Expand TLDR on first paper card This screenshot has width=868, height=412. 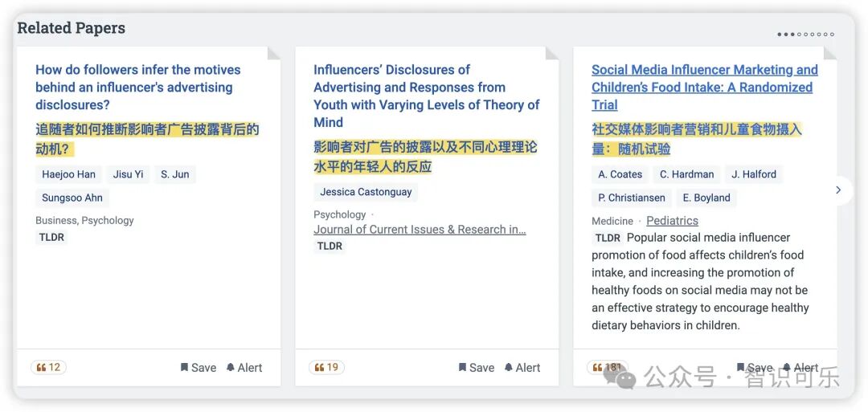[x=51, y=237]
